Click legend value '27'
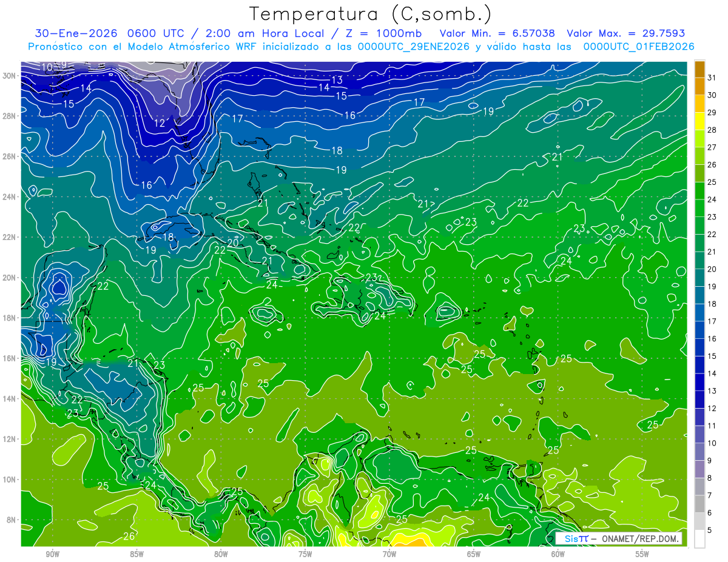 [712, 147]
